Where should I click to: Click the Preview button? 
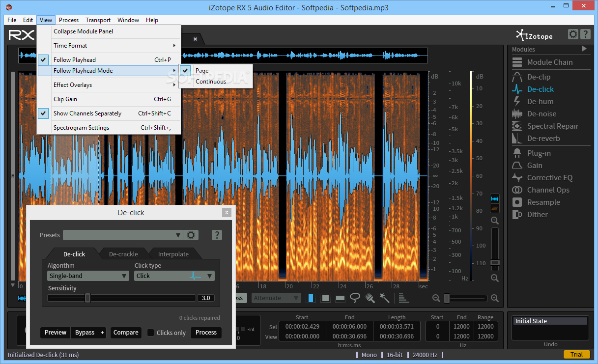(x=56, y=333)
